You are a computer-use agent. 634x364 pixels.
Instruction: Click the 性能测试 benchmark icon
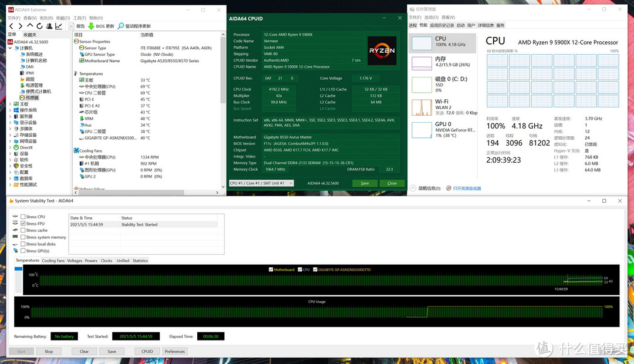(16, 184)
